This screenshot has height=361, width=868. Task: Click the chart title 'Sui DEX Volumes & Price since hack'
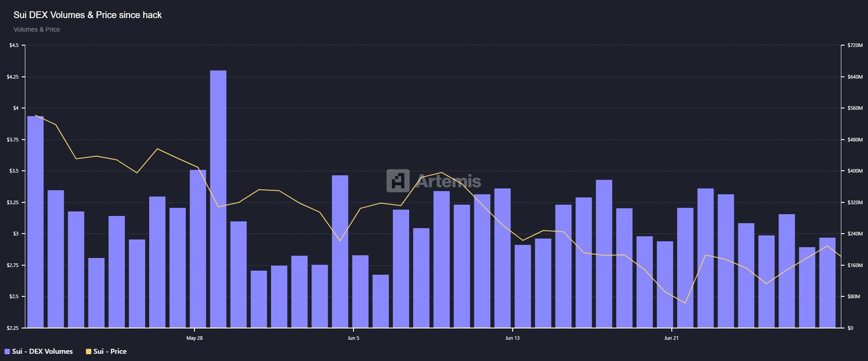pyautogui.click(x=87, y=15)
